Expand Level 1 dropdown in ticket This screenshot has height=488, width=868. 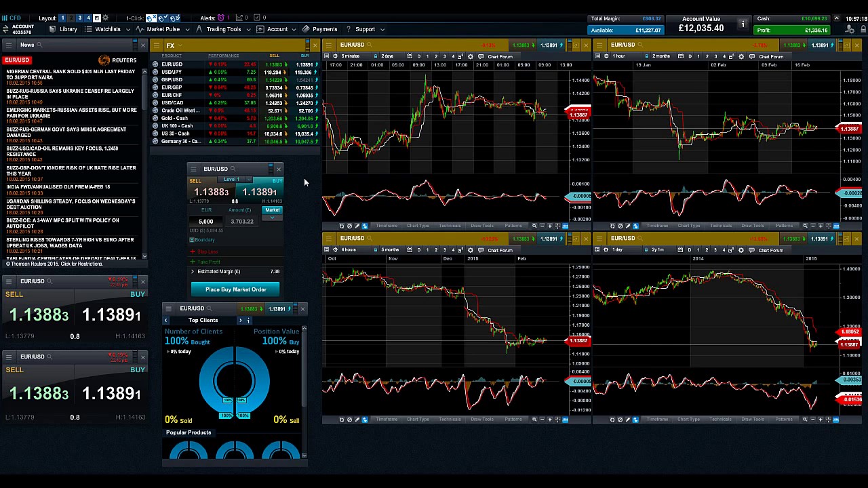pyautogui.click(x=235, y=180)
